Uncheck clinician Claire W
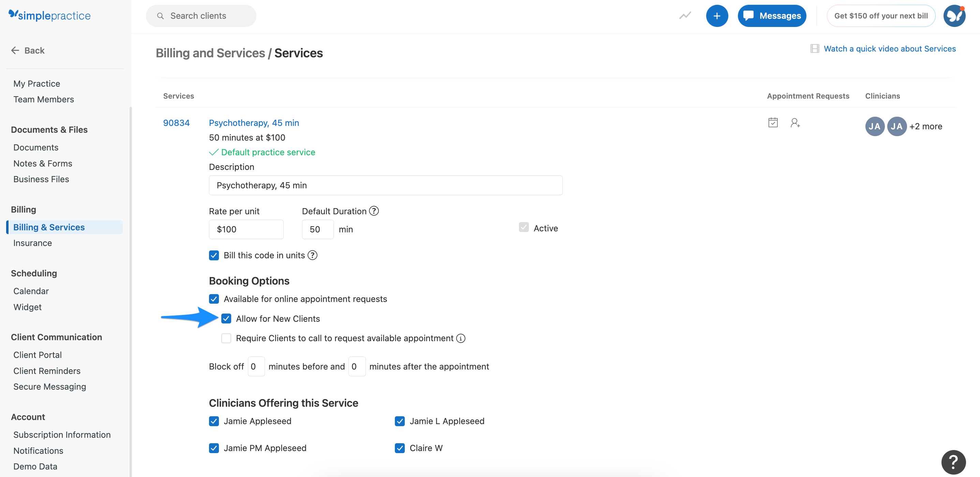The width and height of the screenshot is (980, 477). pos(399,448)
